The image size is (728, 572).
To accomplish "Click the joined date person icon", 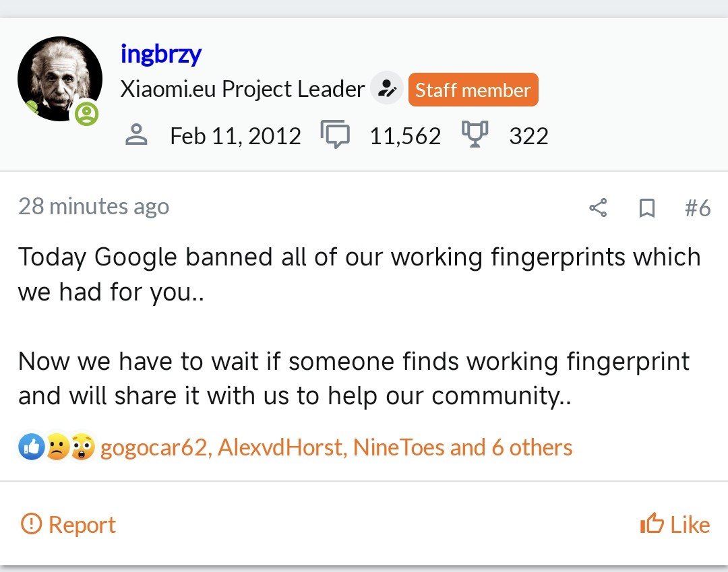I will [x=137, y=135].
